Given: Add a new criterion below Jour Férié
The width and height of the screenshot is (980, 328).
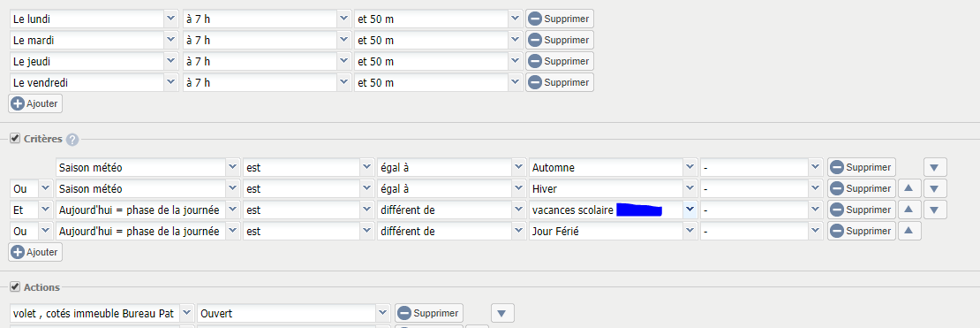Looking at the screenshot, I should (x=35, y=252).
